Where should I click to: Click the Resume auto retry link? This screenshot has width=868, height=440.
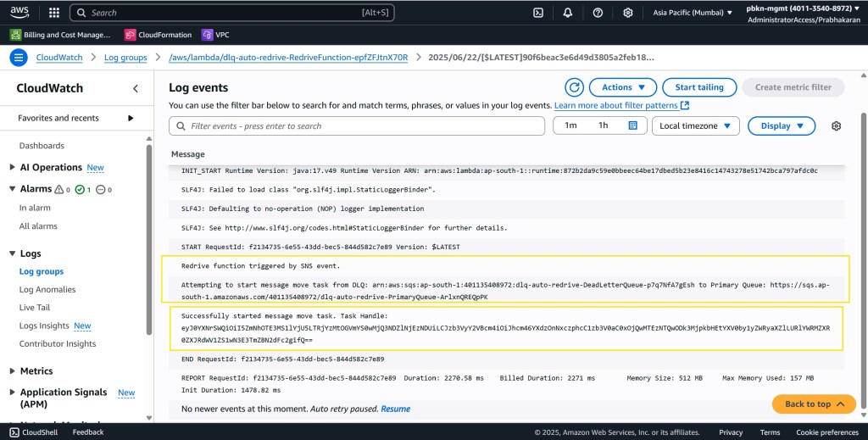(x=395, y=409)
